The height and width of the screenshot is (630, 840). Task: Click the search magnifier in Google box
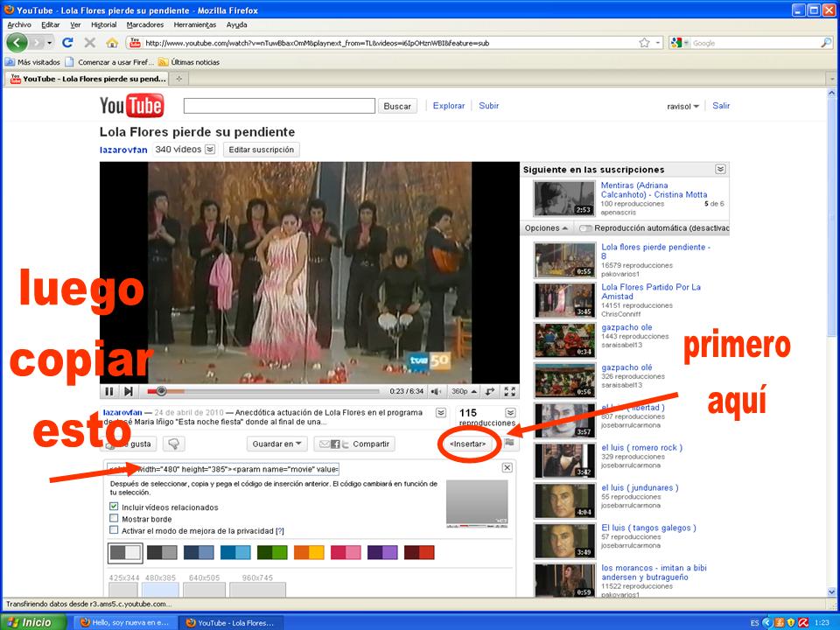click(826, 43)
